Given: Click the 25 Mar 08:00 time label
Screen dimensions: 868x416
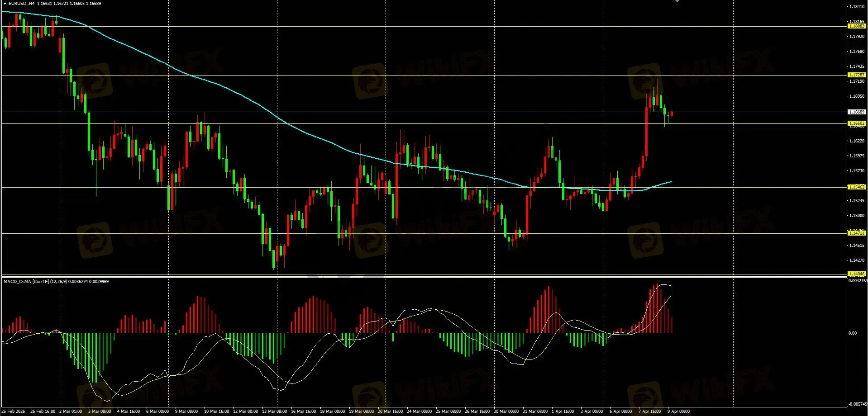Looking at the screenshot, I should click(448, 411).
